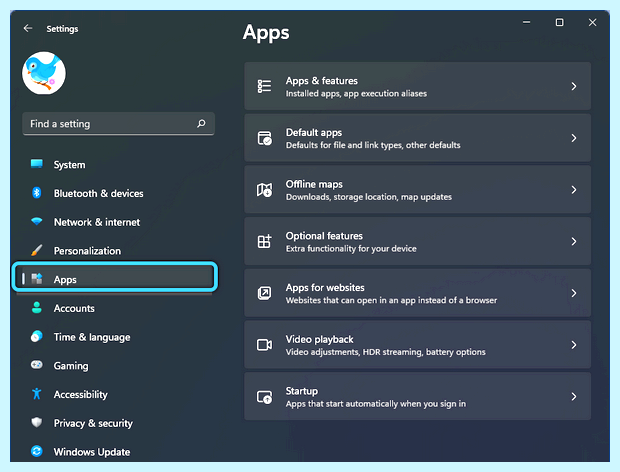Expand Startup chevron

574,396
